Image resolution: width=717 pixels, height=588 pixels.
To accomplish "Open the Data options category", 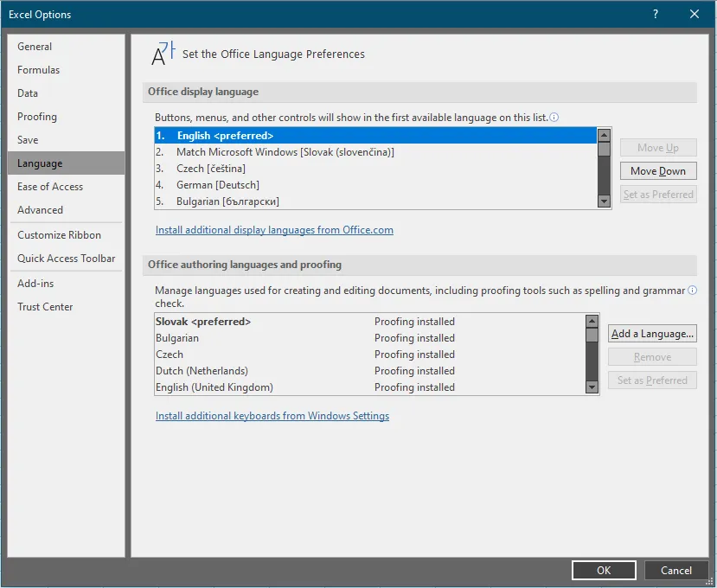I will tap(66, 93).
